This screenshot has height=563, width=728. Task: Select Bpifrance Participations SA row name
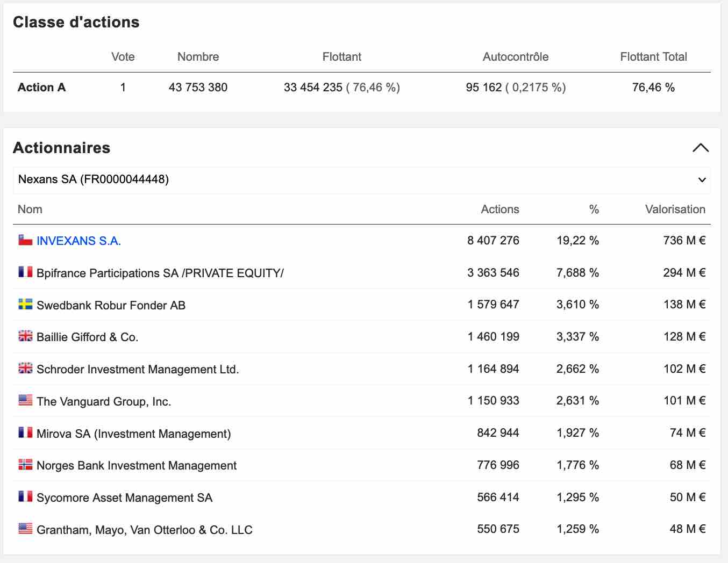[160, 273]
